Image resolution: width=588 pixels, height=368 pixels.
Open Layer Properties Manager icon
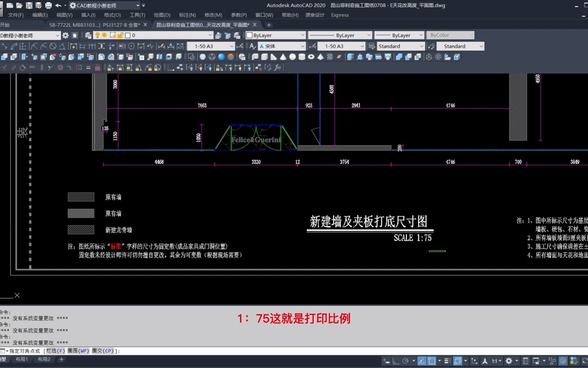[x=88, y=35]
